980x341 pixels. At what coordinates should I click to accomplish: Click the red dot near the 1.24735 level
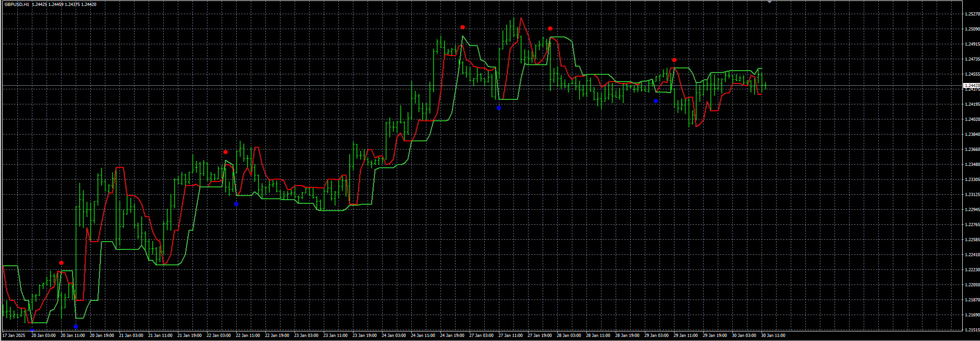point(674,60)
